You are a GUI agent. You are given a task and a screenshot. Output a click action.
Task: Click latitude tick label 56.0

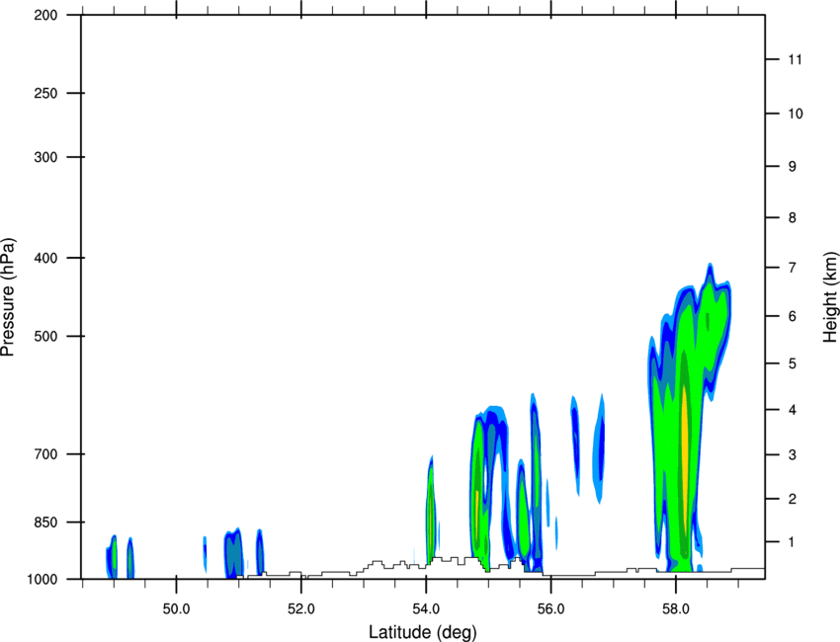(x=550, y=609)
